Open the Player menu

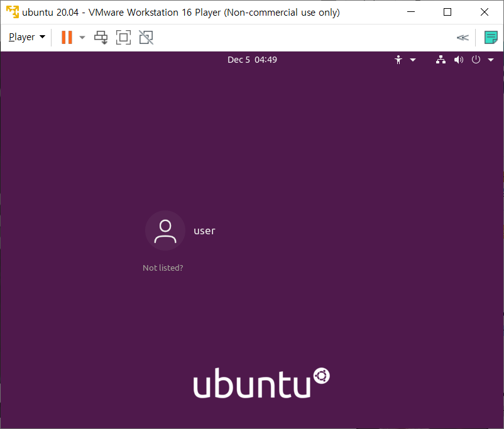click(x=27, y=37)
